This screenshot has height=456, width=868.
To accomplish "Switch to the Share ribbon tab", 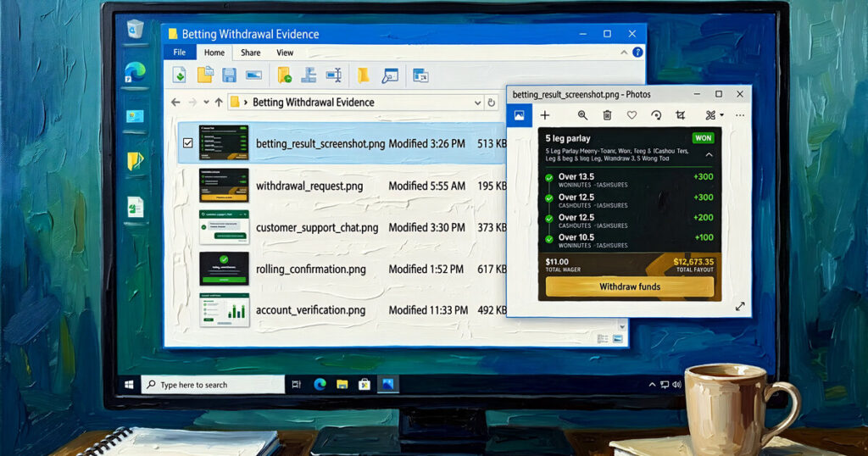I will click(250, 53).
